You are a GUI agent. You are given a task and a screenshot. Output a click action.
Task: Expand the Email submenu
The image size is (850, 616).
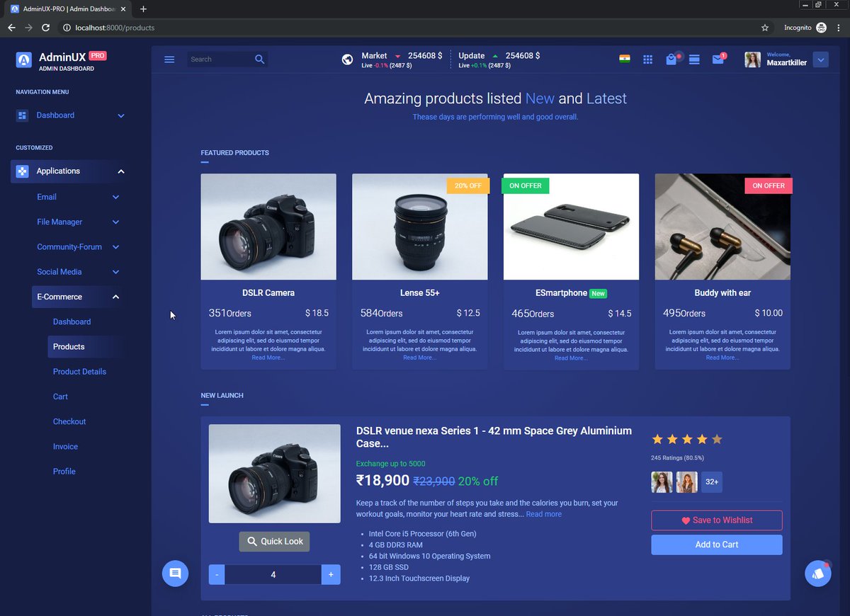click(x=115, y=197)
